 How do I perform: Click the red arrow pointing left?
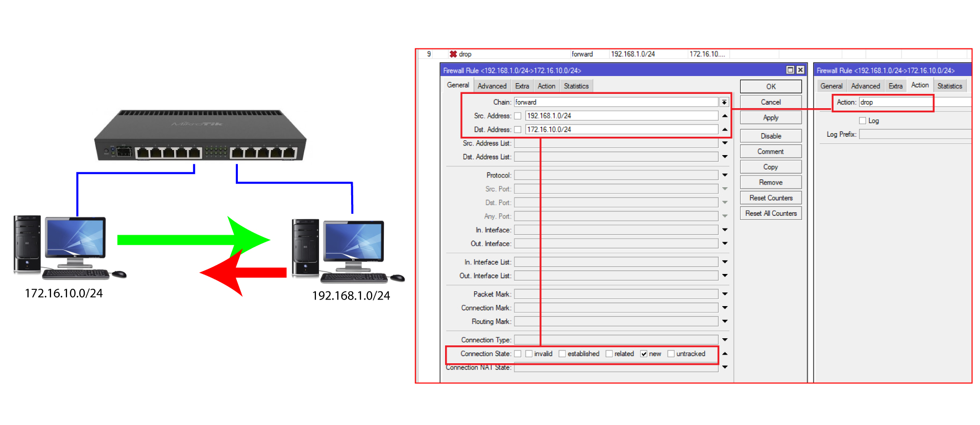[242, 273]
